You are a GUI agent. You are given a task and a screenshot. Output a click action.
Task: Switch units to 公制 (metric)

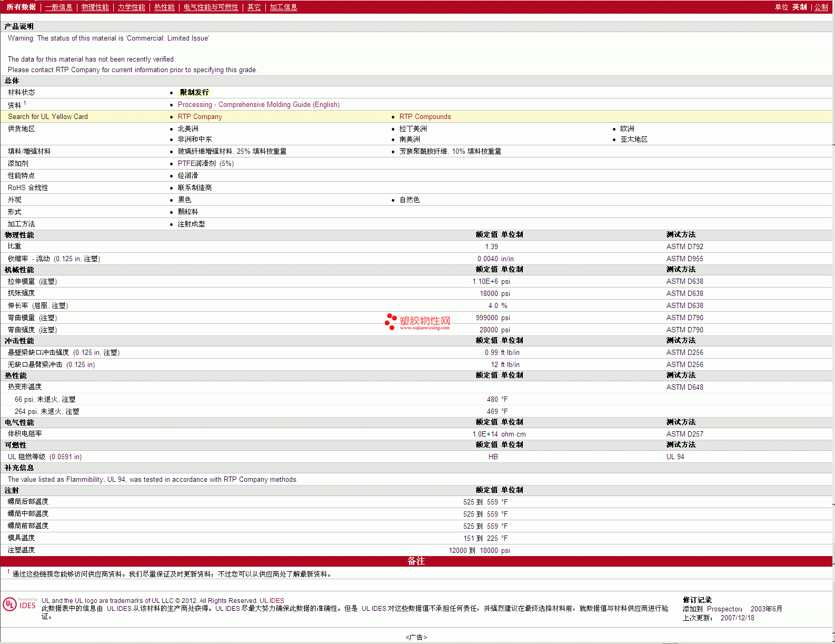821,7
